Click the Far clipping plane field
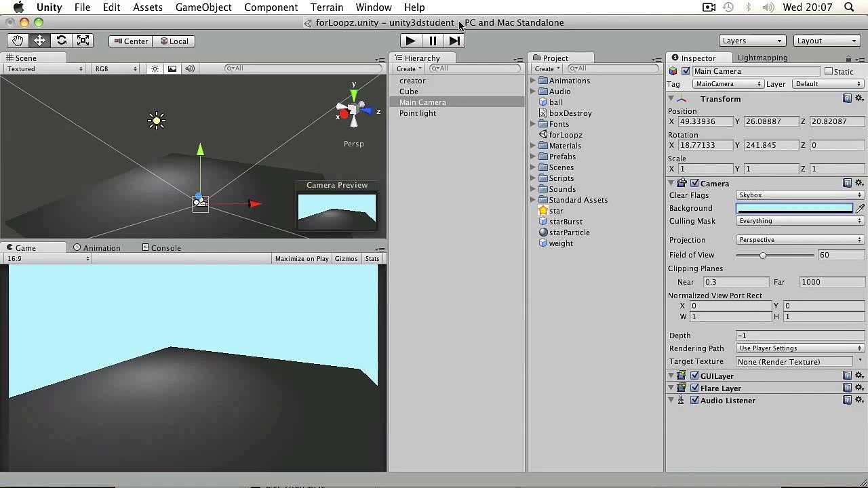 (x=831, y=282)
